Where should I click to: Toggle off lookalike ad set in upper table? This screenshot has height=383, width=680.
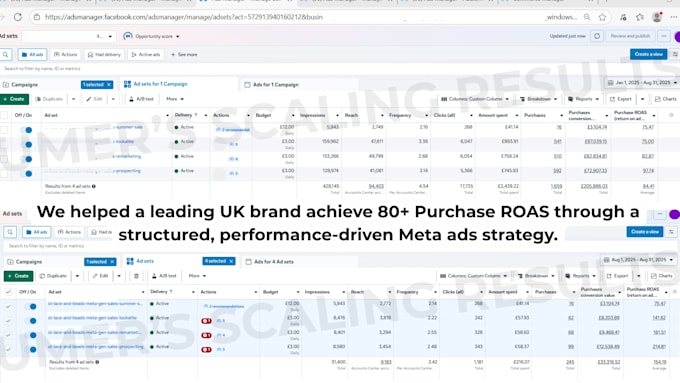point(26,144)
